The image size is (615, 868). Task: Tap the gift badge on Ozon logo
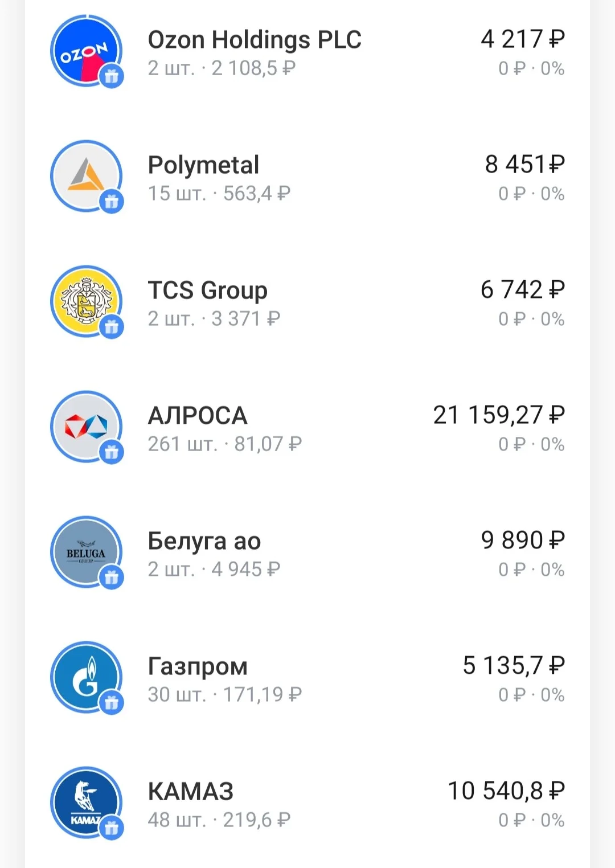(112, 76)
